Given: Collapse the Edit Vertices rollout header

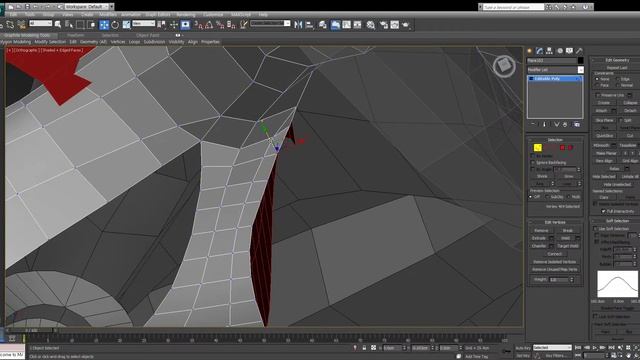Looking at the screenshot, I should tap(555, 222).
